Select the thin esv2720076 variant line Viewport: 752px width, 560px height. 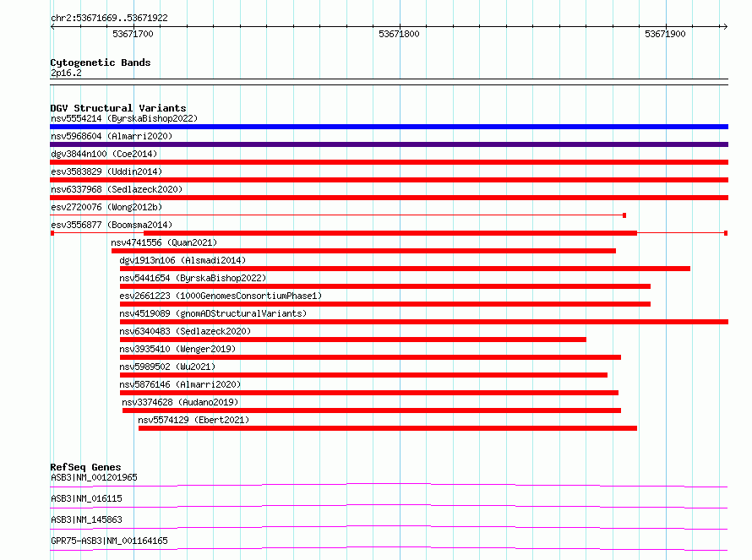(338, 215)
